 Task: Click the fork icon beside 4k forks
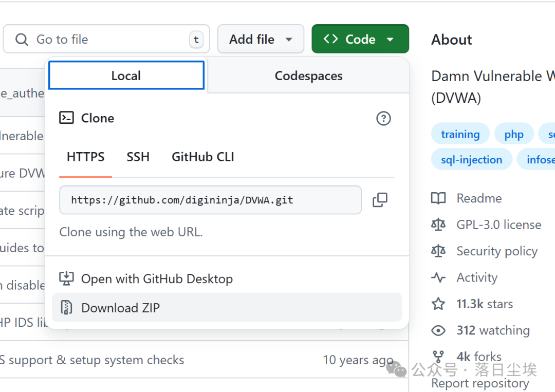438,357
